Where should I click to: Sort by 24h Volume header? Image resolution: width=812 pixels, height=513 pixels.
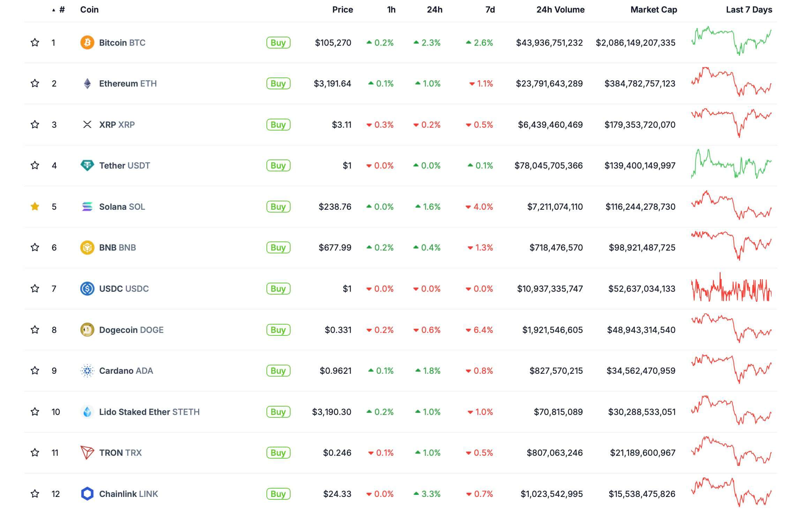coord(561,10)
